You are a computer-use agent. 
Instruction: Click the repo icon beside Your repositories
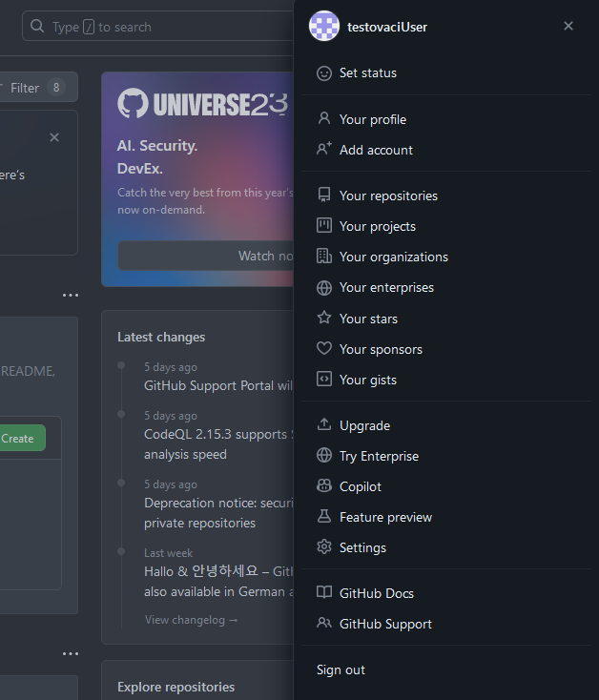point(324,196)
